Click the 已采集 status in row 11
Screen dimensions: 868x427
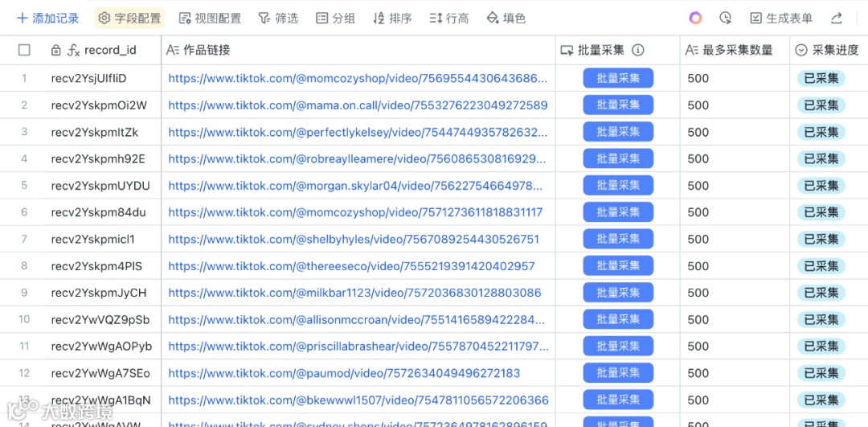tap(821, 346)
